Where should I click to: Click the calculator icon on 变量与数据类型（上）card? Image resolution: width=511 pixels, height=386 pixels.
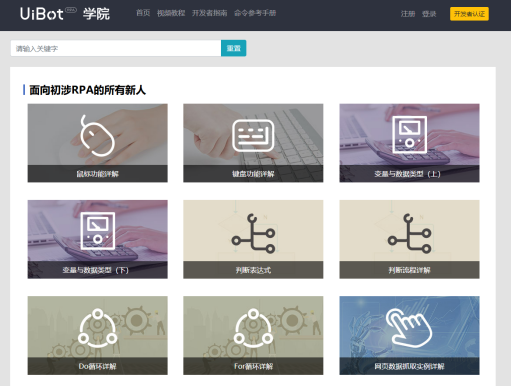coord(409,135)
